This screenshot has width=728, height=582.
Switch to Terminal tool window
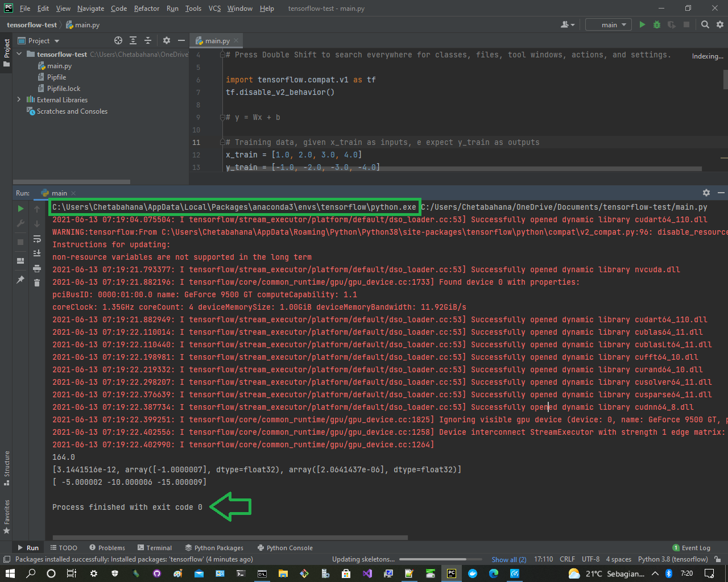coord(155,548)
